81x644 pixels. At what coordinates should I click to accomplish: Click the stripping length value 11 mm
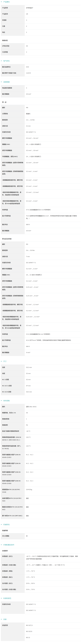(28, 126)
